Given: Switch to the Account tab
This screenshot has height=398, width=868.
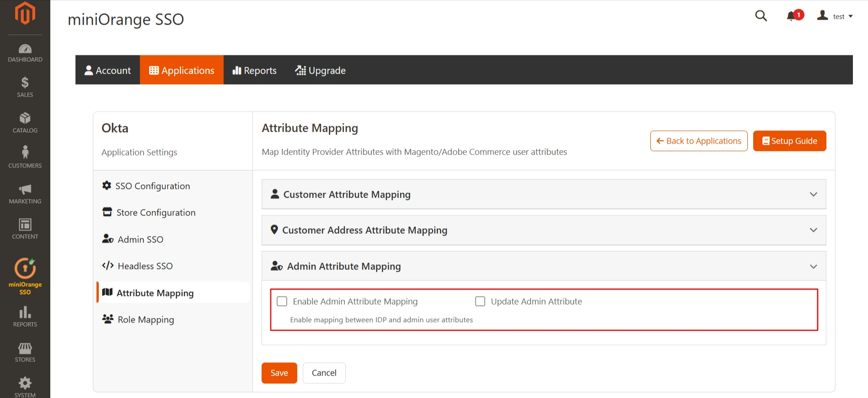Looking at the screenshot, I should pos(108,70).
